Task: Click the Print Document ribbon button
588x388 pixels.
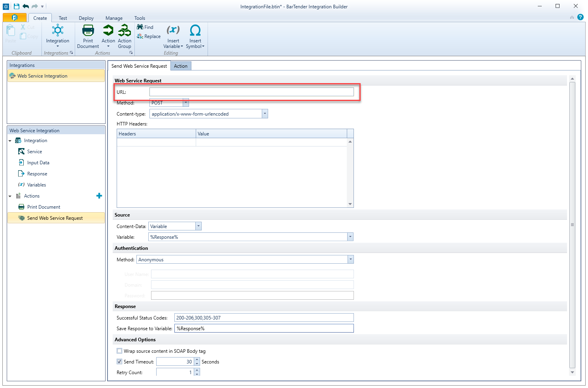Action: click(x=88, y=36)
